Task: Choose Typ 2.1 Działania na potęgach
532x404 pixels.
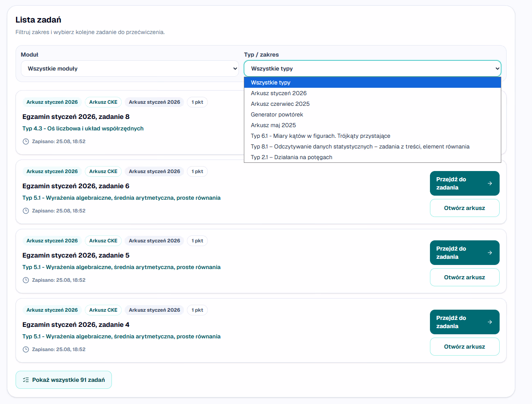Action: click(372, 157)
